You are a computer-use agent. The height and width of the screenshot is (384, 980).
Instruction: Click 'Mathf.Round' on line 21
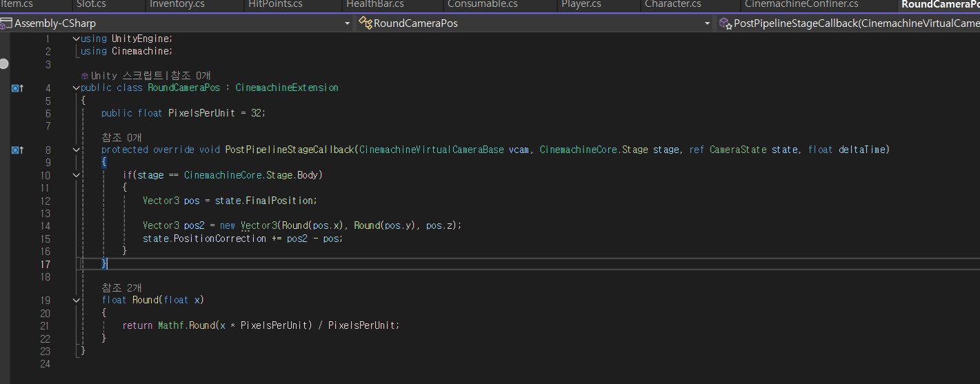click(x=186, y=325)
